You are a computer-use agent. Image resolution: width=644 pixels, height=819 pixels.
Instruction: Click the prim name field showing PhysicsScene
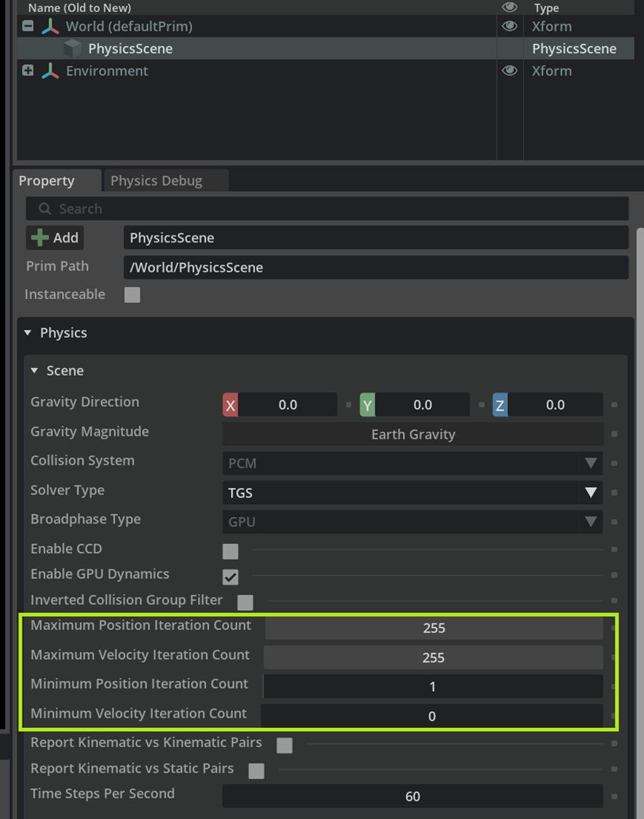pos(376,237)
